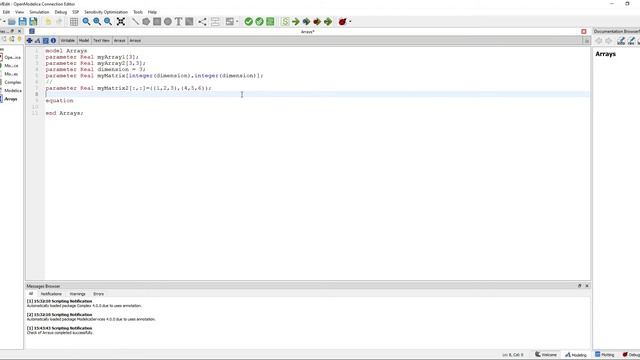
Task: Click the Simulate with Animation icon
Action: pyautogui.click(x=328, y=22)
